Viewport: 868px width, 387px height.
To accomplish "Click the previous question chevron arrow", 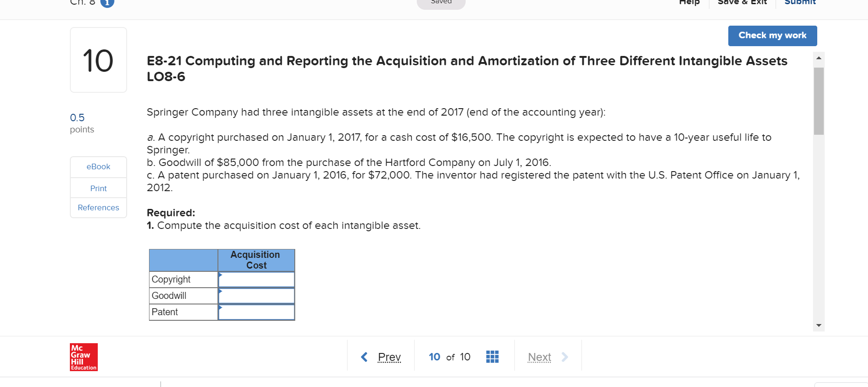I will [x=364, y=357].
